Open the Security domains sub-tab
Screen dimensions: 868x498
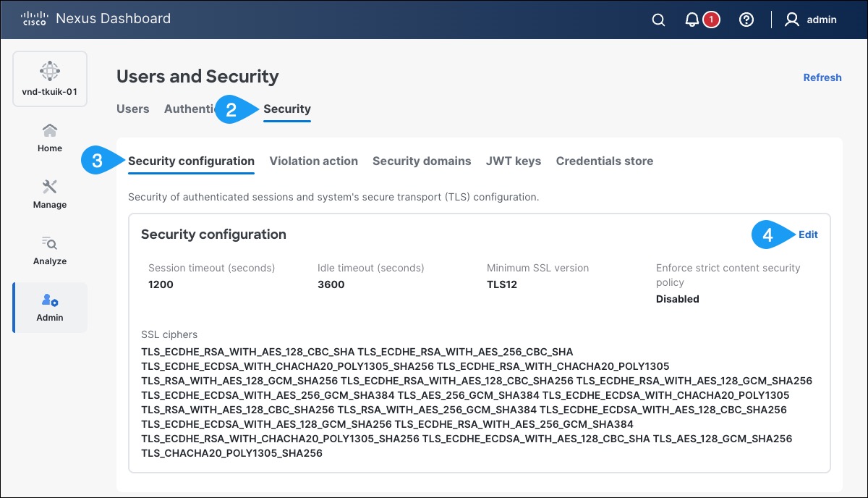(422, 161)
